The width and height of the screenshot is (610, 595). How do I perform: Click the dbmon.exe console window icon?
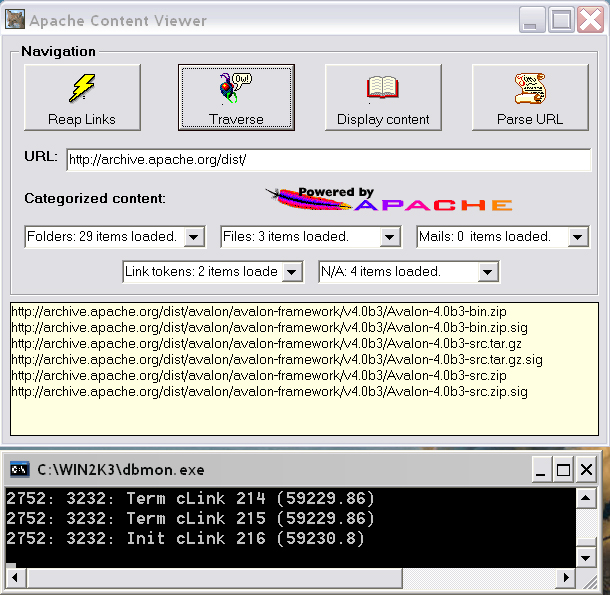[18, 469]
